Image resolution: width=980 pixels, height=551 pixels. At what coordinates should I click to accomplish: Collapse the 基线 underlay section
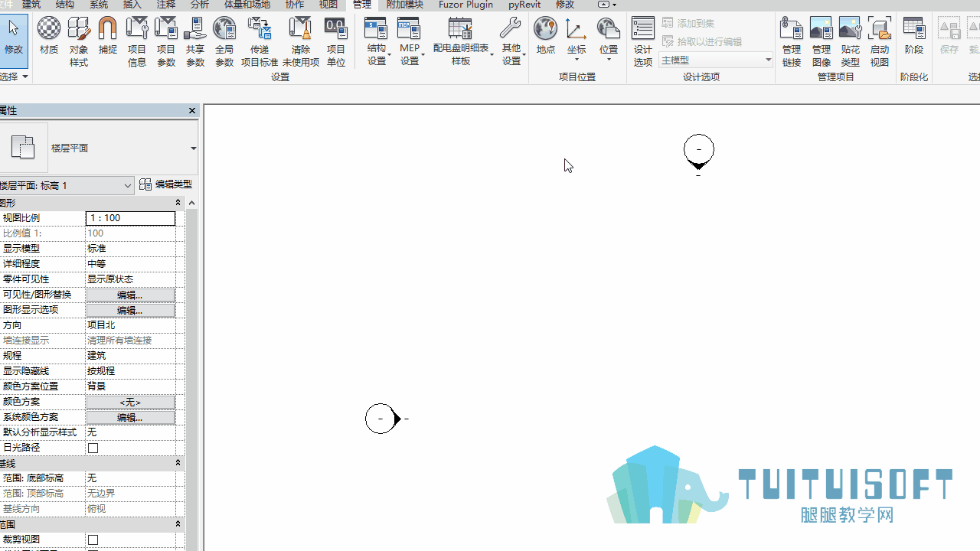tap(178, 463)
